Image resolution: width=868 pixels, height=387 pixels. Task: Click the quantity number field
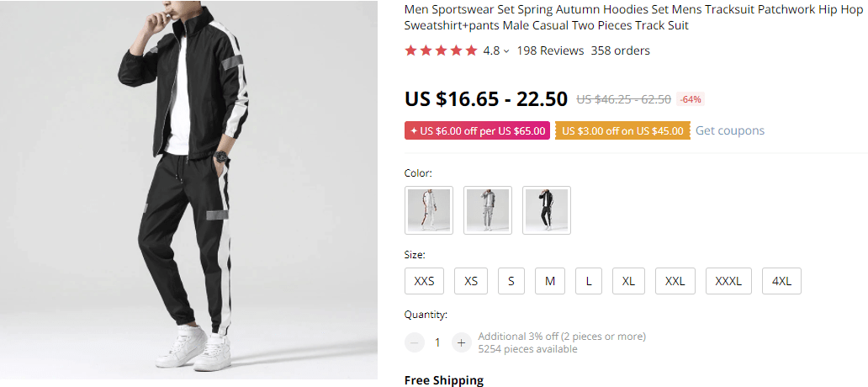(x=437, y=342)
